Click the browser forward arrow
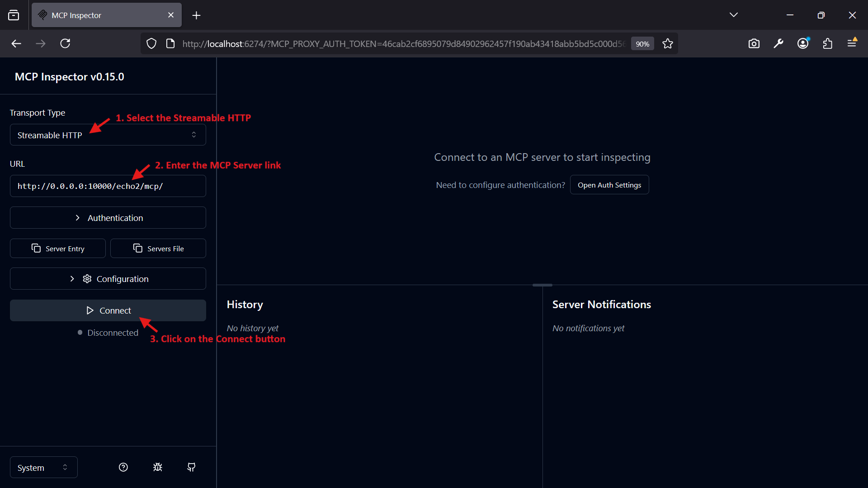868x488 pixels. tap(41, 43)
